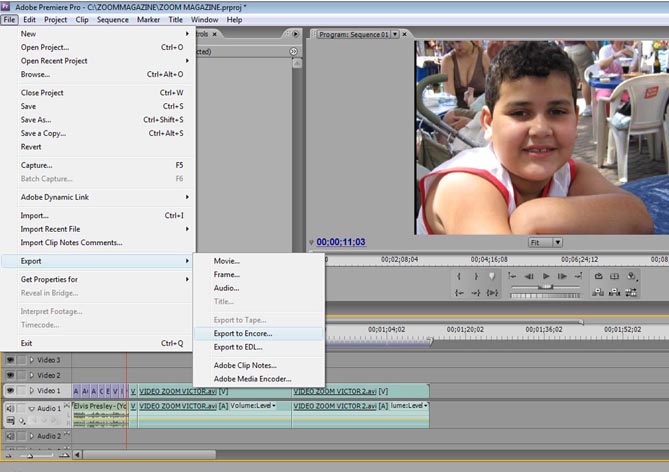Toggle Video 3 track eye visibility
669x472 pixels.
[x=11, y=360]
